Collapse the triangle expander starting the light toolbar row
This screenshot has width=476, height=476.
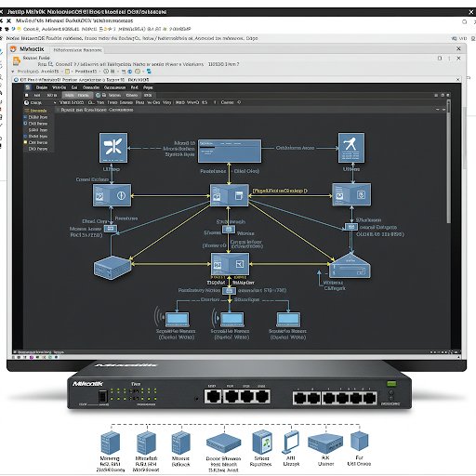[13, 72]
